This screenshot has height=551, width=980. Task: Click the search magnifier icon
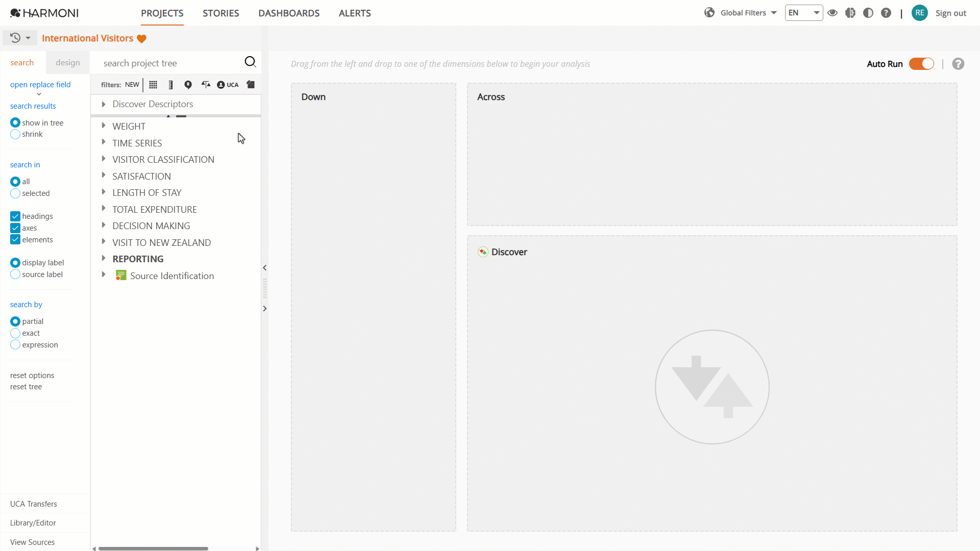[250, 62]
